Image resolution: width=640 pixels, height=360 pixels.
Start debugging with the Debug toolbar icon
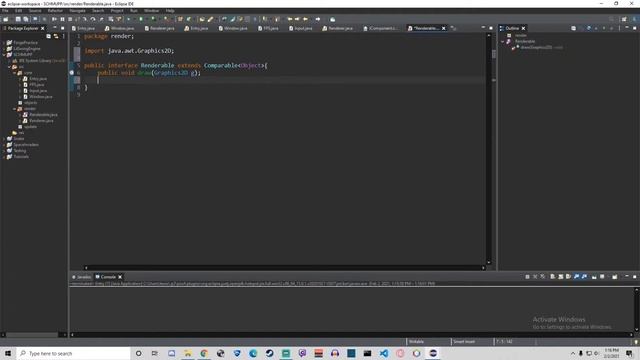coord(129,19)
